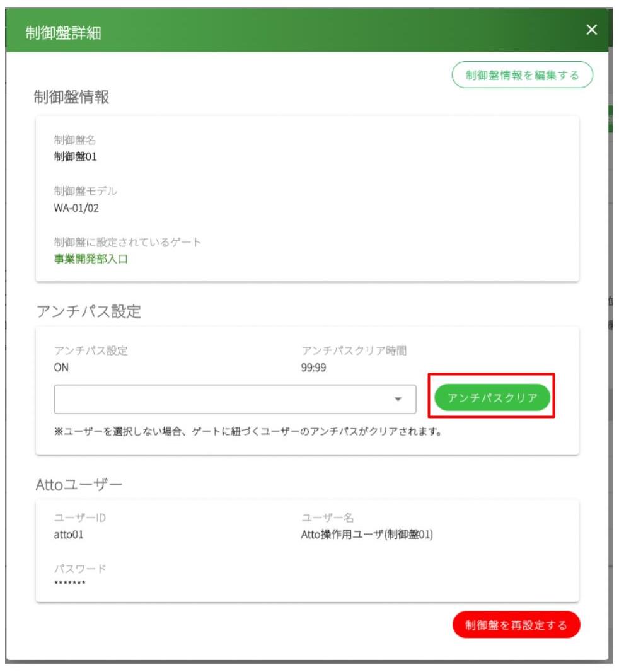Select the atto01 user ID text
Screen dimensions: 619x672
point(69,535)
